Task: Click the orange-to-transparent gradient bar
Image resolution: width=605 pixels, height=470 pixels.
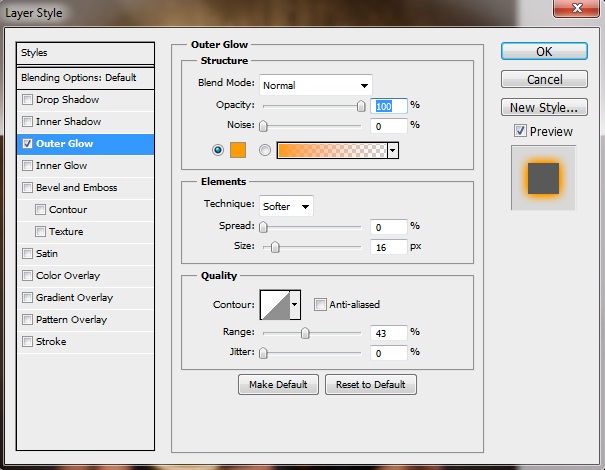Action: click(x=332, y=150)
